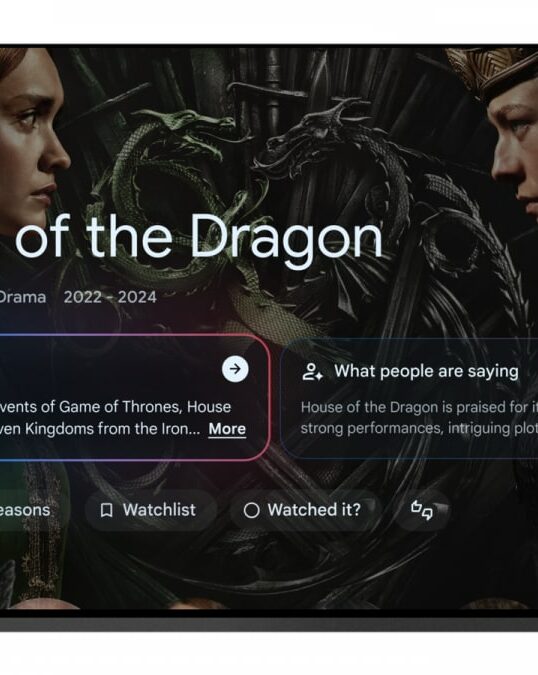538x675 pixels.
Task: Select the 'strong performances, intriguing plot' review line
Action: coord(419,428)
